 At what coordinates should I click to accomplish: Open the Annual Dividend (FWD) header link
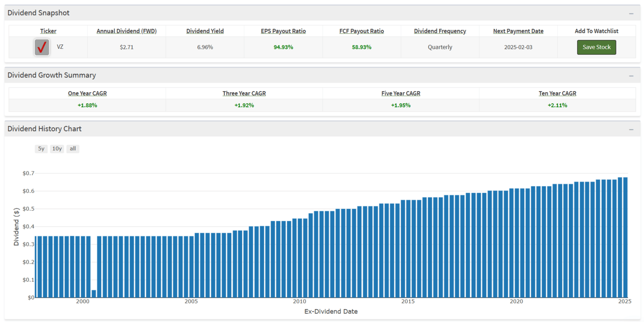(127, 31)
